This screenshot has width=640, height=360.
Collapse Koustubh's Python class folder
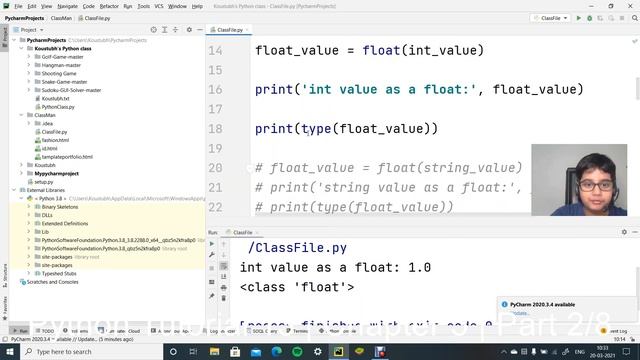(22, 48)
